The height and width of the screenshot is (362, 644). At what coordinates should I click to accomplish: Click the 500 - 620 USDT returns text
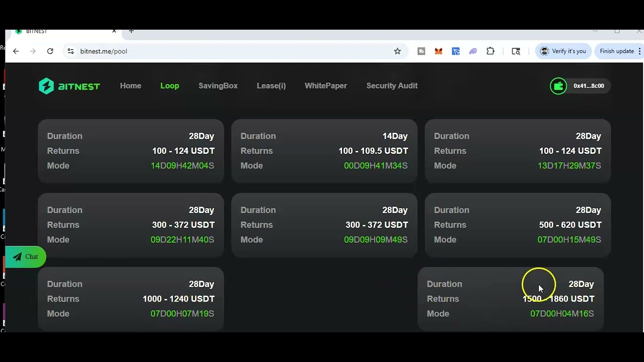point(570,225)
